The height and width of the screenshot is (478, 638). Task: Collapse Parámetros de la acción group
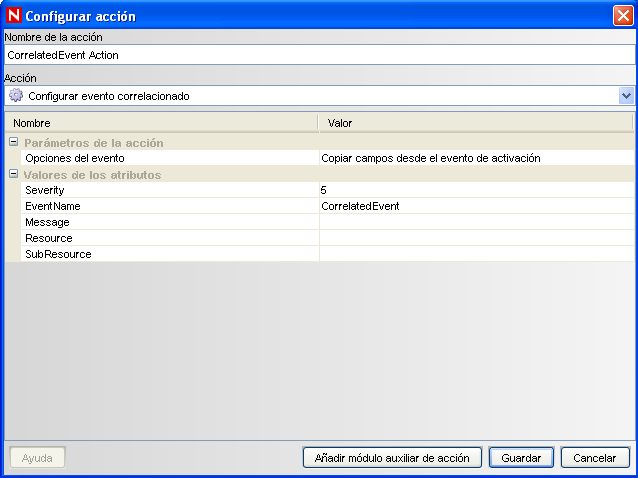coord(13,142)
